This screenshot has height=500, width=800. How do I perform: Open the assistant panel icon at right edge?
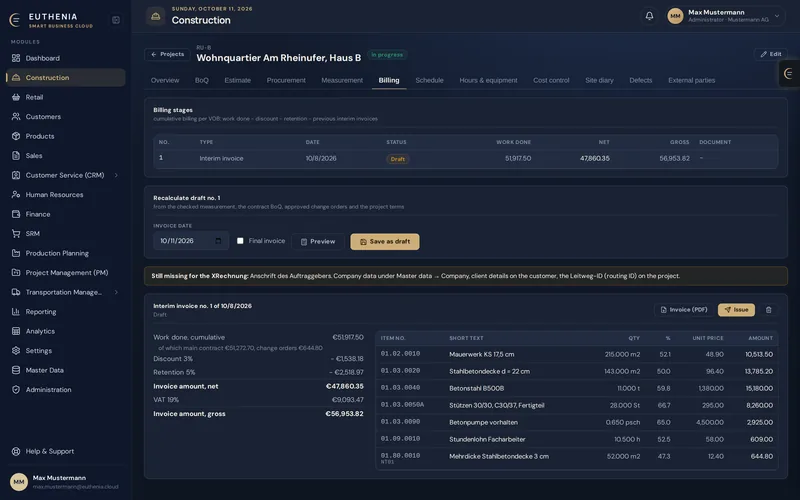pos(788,73)
